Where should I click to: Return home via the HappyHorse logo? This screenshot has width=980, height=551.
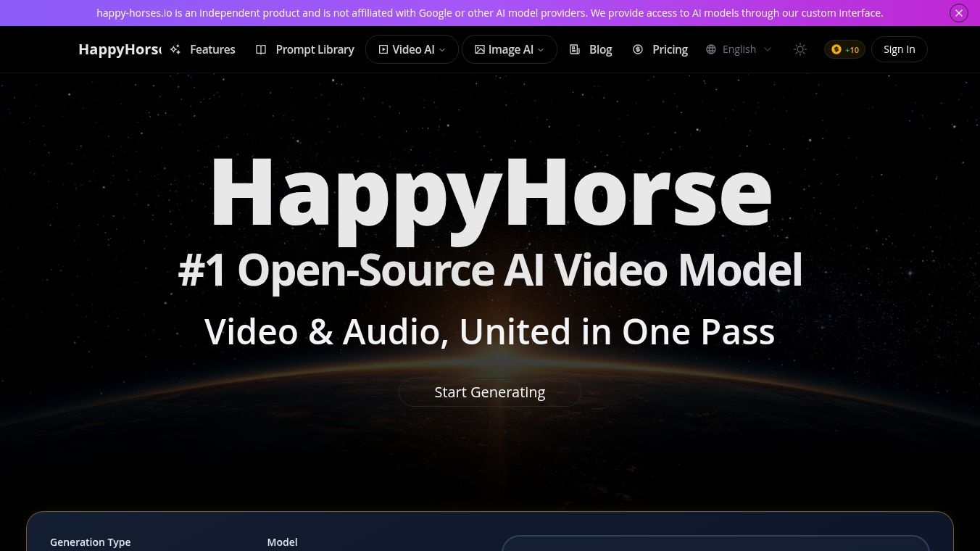point(120,49)
